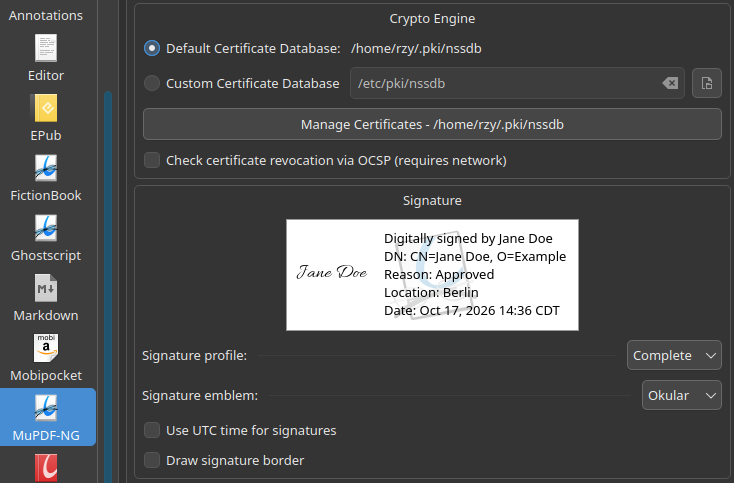The height and width of the screenshot is (483, 734).
Task: Clear the custom certificate database path
Action: click(670, 83)
